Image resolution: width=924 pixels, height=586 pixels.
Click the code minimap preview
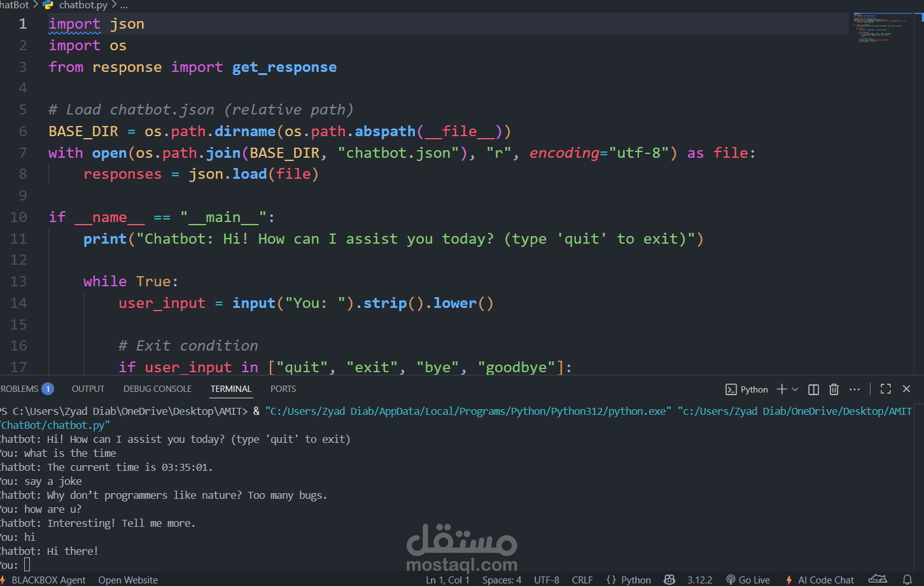click(881, 27)
